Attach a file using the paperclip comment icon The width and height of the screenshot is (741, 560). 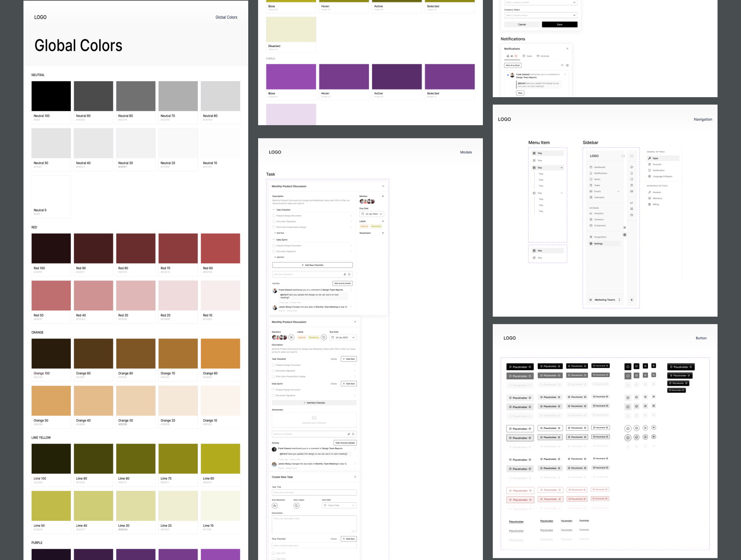(x=345, y=274)
